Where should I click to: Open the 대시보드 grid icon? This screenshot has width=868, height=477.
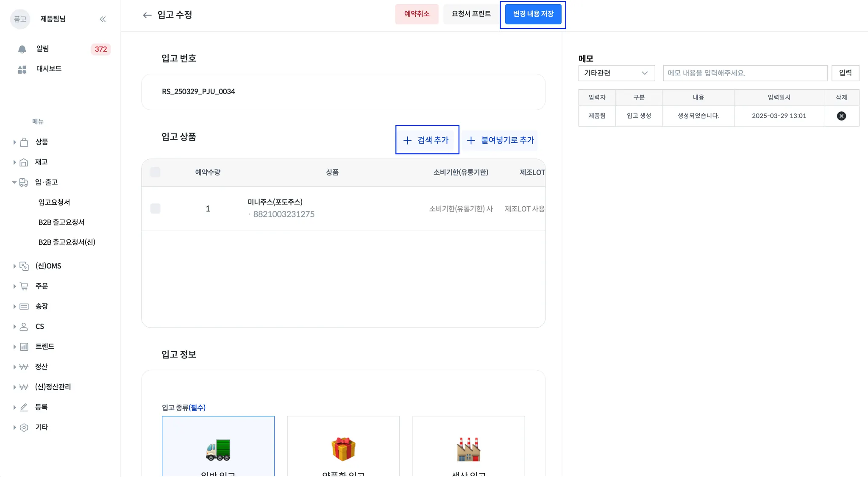tap(22, 69)
